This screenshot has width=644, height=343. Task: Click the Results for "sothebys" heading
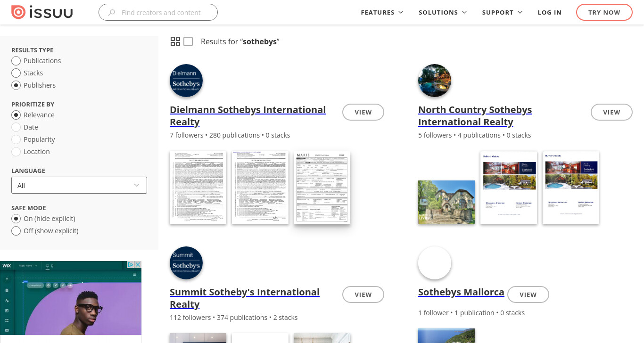click(x=240, y=41)
